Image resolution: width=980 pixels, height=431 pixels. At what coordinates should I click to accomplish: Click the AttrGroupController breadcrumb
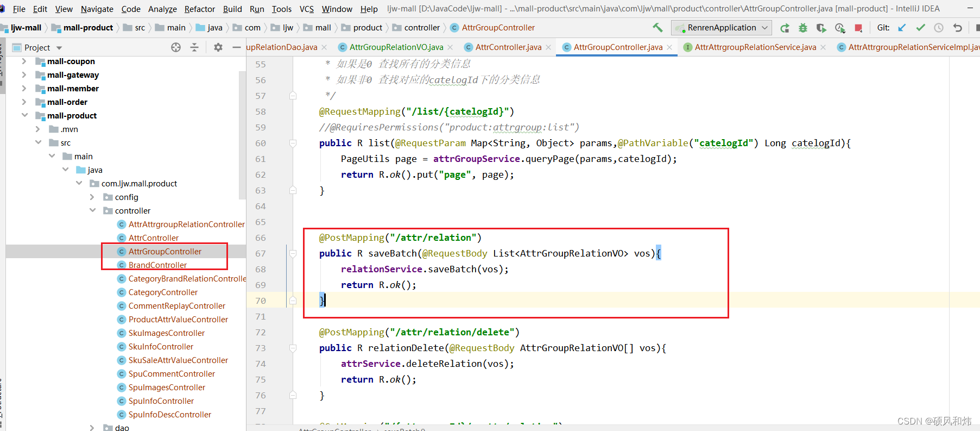click(498, 28)
